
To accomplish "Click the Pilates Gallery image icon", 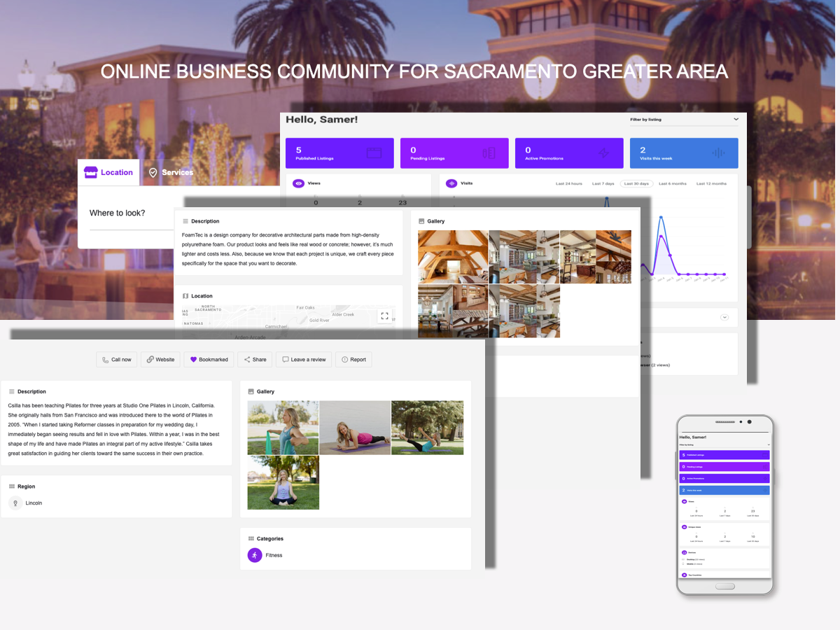I will 251,392.
